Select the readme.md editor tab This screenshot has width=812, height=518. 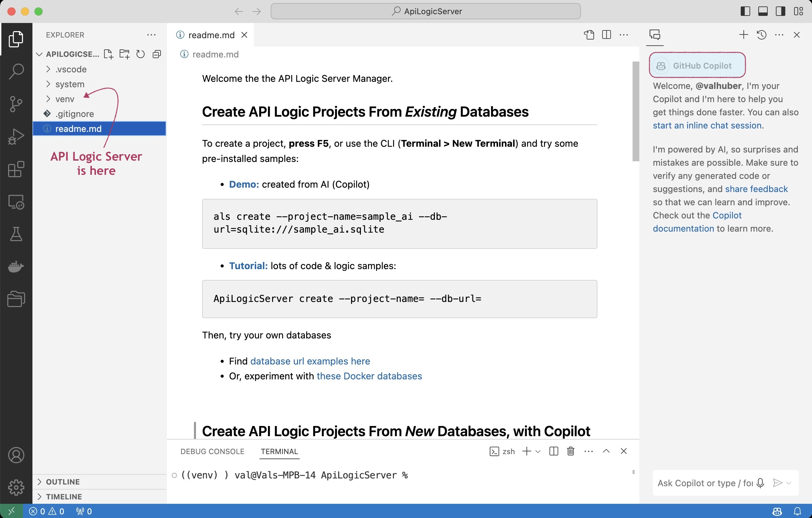pos(211,35)
